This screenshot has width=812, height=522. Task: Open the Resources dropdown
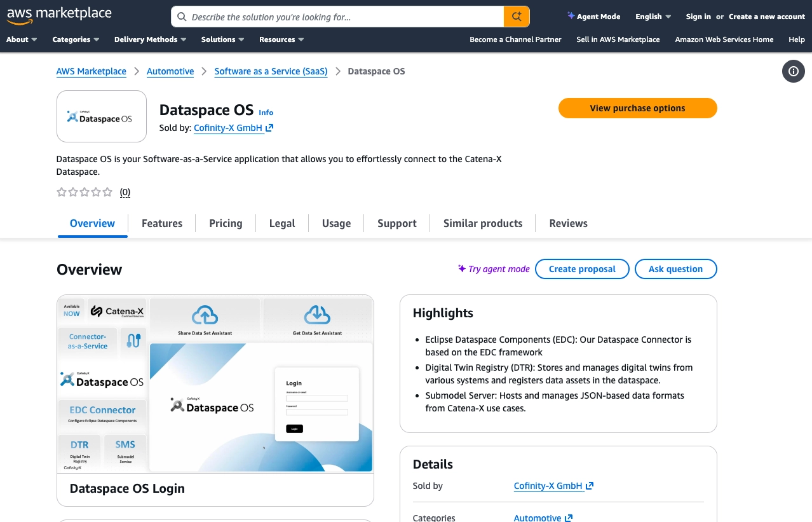coord(281,39)
